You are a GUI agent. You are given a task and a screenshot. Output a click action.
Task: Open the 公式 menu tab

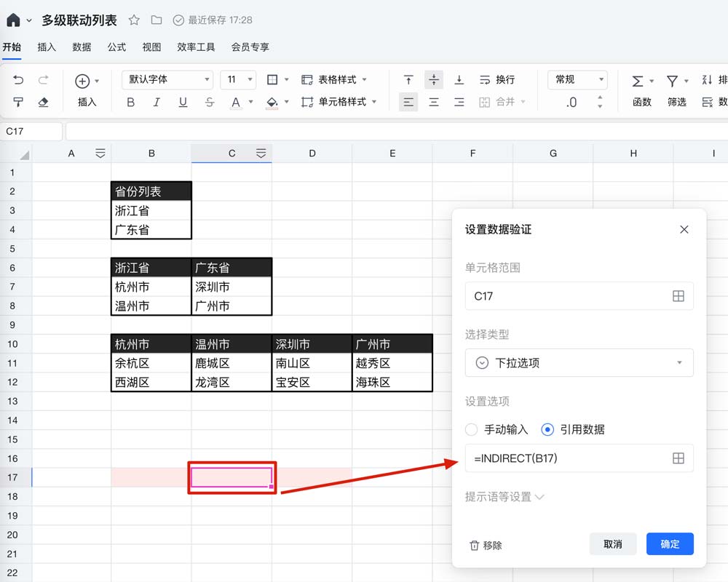[x=116, y=47]
